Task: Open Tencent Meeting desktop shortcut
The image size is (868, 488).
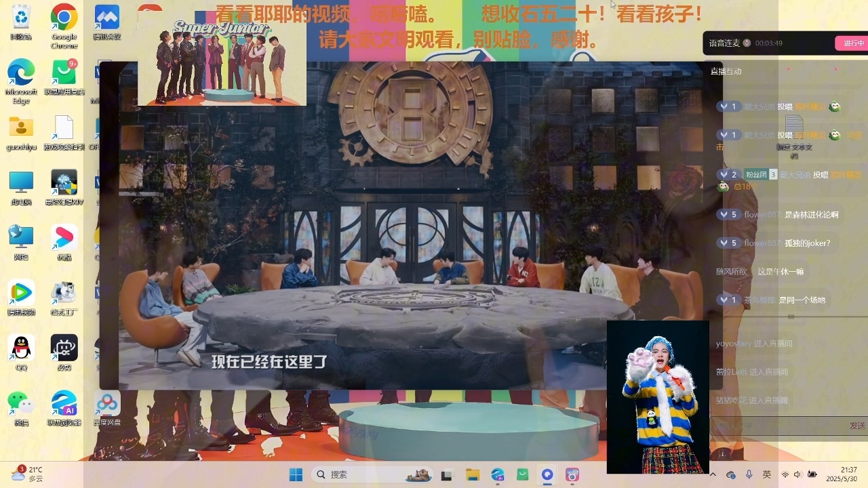Action: click(106, 22)
